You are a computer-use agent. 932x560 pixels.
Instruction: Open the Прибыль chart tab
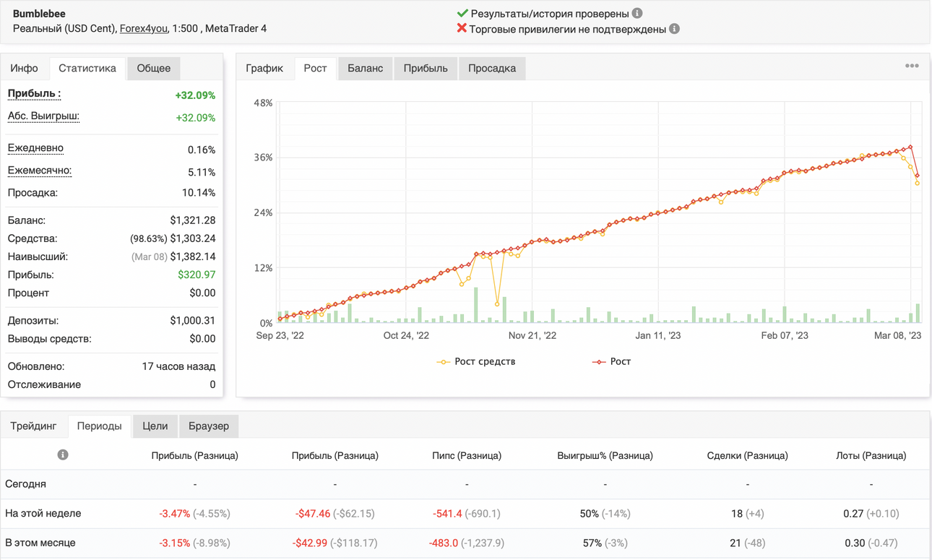coord(426,68)
